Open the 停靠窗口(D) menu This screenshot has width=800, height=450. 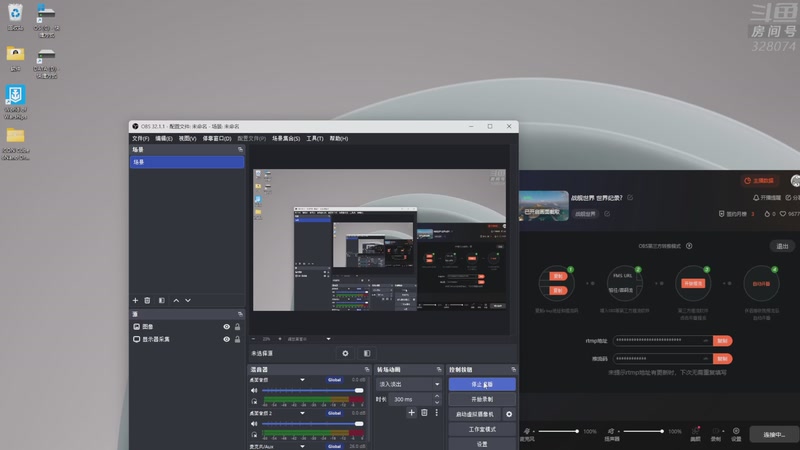pos(217,139)
